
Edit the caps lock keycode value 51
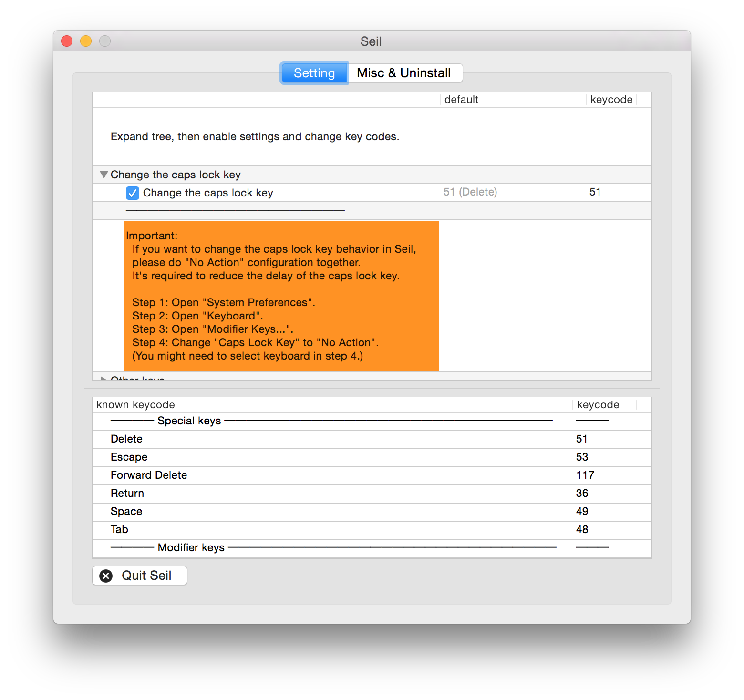[x=595, y=192]
